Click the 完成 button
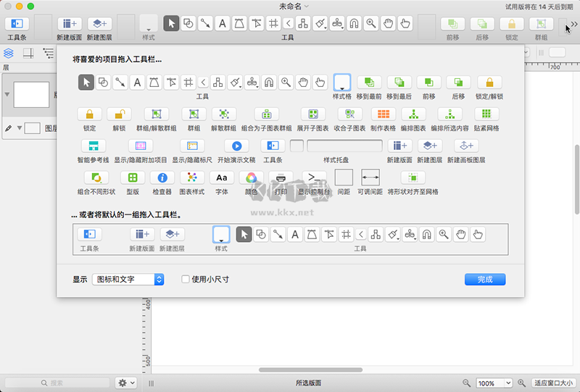This screenshot has width=580, height=392. pyautogui.click(x=485, y=279)
